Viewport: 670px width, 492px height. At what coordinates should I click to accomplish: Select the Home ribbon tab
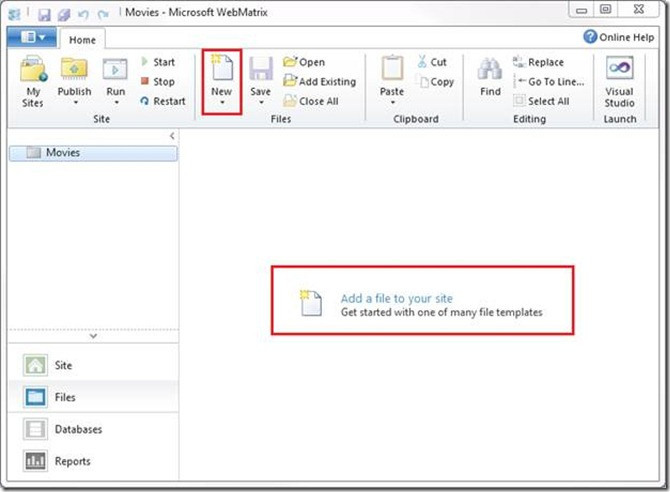pos(82,40)
